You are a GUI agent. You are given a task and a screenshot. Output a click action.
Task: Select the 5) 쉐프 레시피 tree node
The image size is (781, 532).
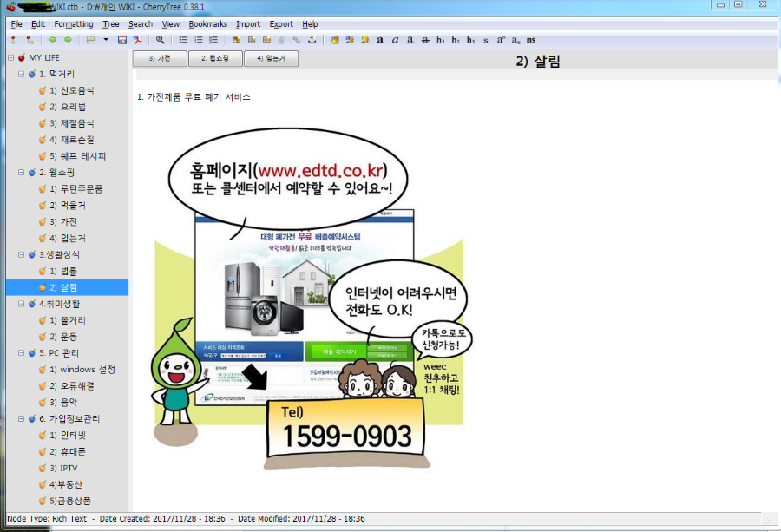coord(78,156)
